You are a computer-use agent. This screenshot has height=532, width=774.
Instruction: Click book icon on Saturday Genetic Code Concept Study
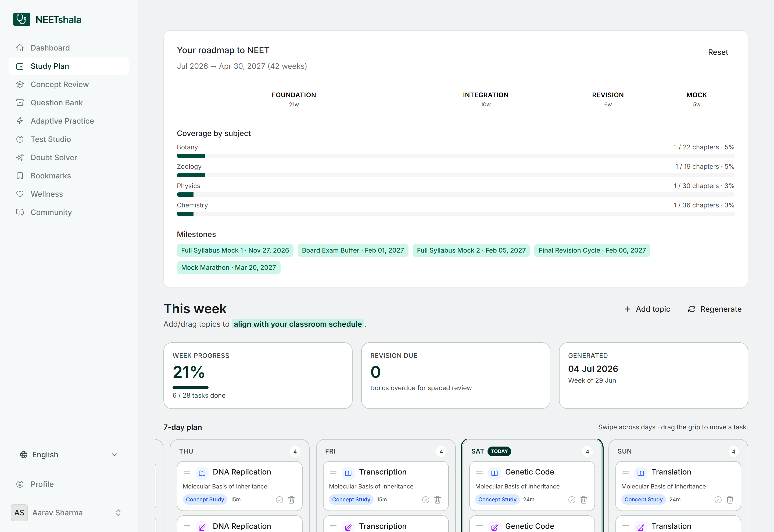point(494,473)
